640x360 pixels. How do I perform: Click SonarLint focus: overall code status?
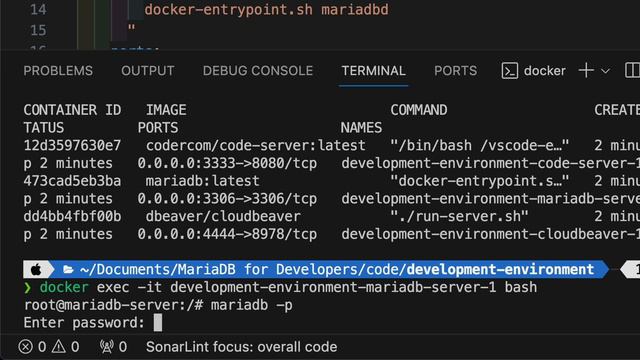pyautogui.click(x=242, y=347)
